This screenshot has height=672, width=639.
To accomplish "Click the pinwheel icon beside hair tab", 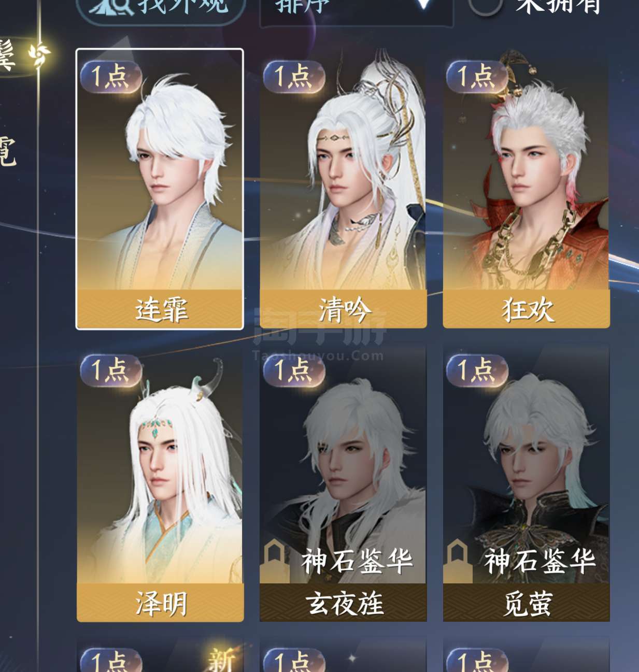I will coord(39,56).
